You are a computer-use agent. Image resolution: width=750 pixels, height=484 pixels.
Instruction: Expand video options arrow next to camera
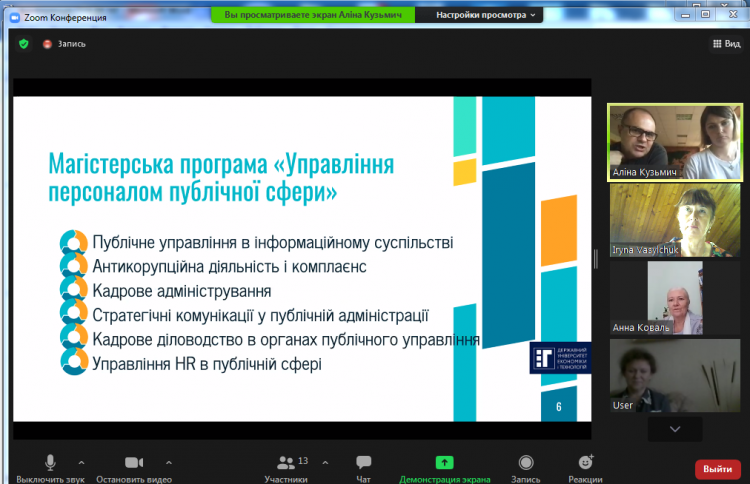click(168, 462)
